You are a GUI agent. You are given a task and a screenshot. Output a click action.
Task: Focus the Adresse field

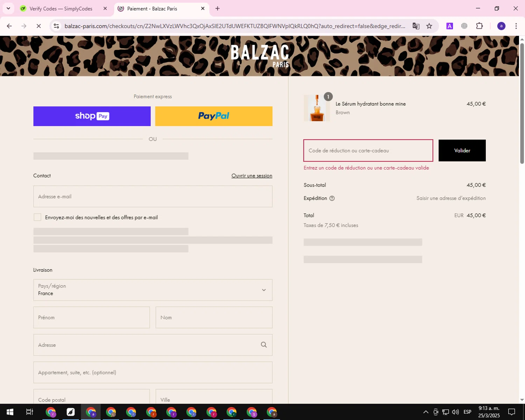click(x=153, y=345)
